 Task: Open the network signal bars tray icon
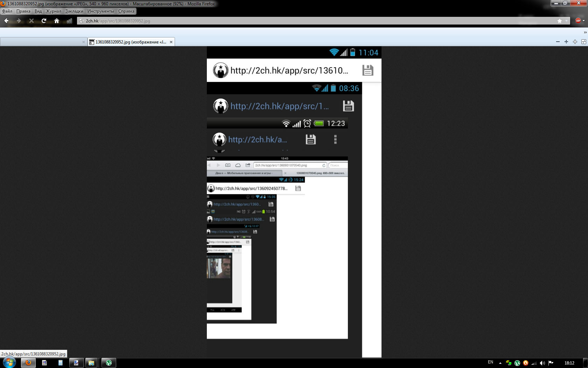click(534, 363)
